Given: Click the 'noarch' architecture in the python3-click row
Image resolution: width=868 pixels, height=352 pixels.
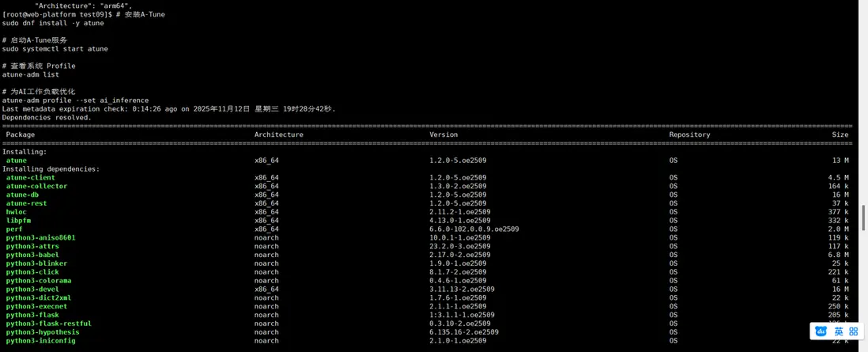Looking at the screenshot, I should coord(266,272).
